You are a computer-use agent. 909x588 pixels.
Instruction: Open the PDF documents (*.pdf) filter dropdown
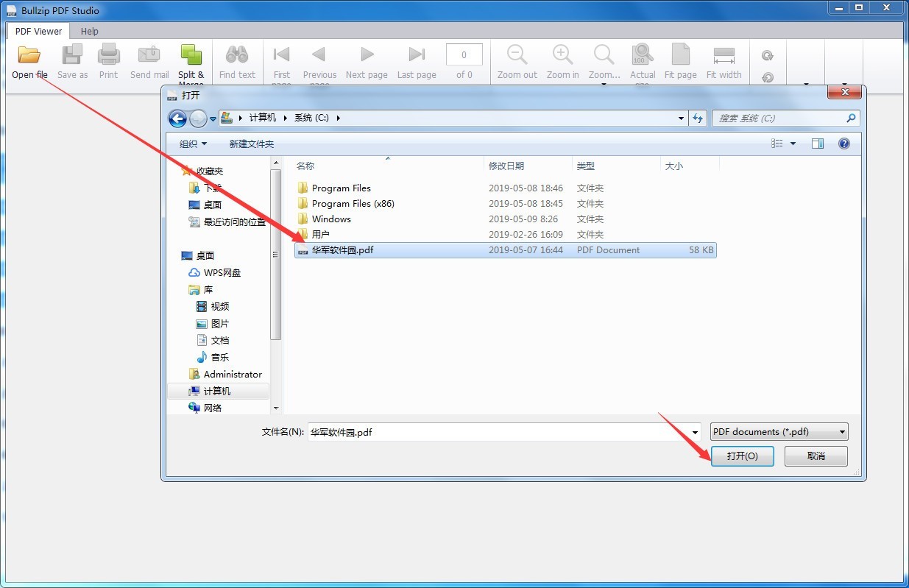coord(779,432)
